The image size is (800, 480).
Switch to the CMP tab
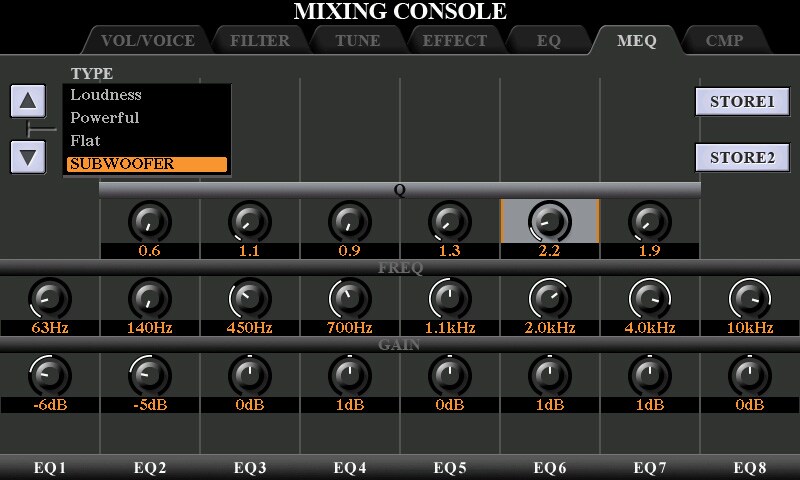click(724, 41)
